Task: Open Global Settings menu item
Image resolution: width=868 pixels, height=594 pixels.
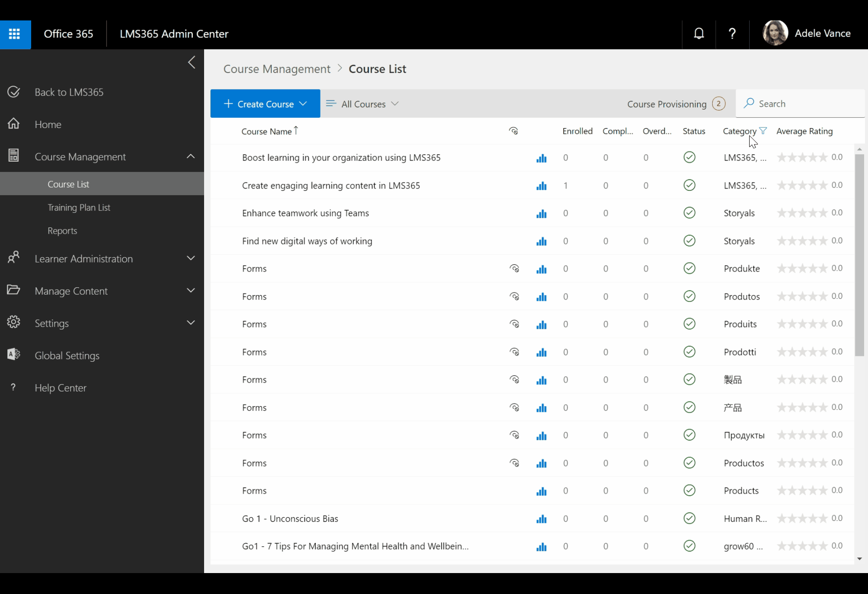Action: (x=67, y=355)
